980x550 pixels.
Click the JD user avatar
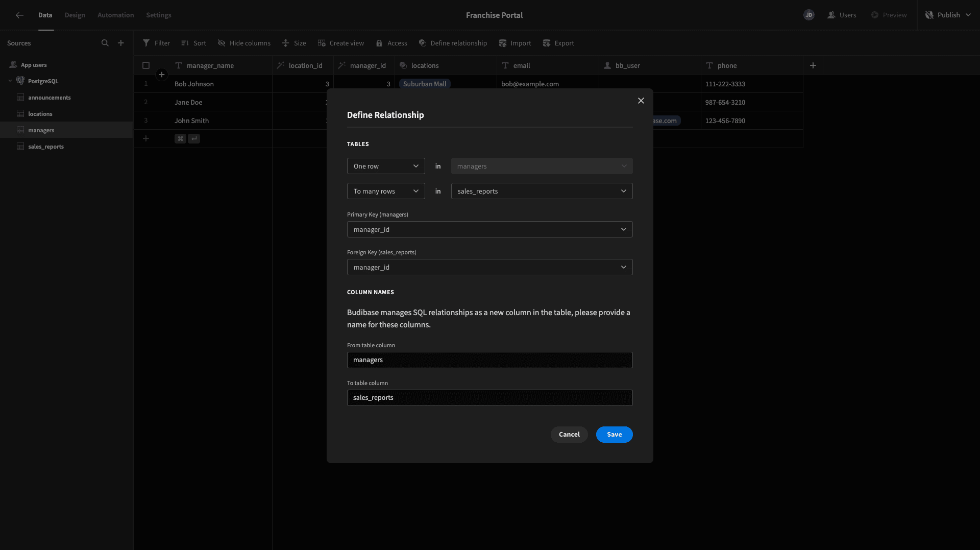tap(809, 15)
